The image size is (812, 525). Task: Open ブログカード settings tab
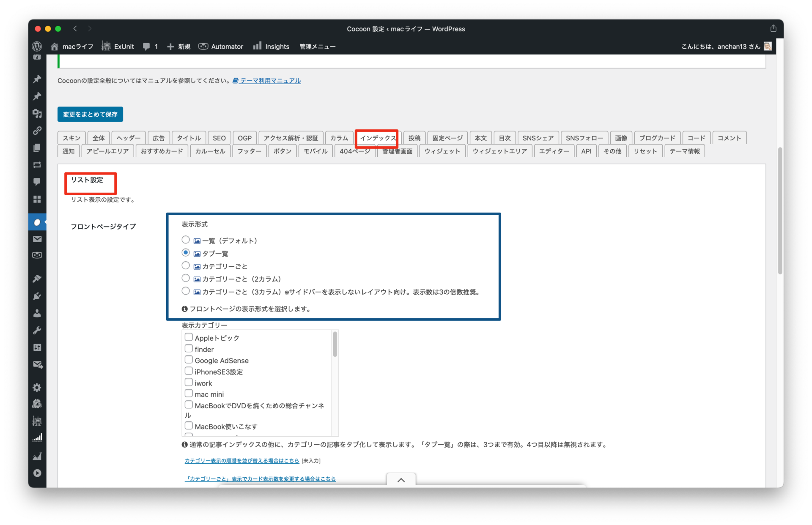point(657,138)
